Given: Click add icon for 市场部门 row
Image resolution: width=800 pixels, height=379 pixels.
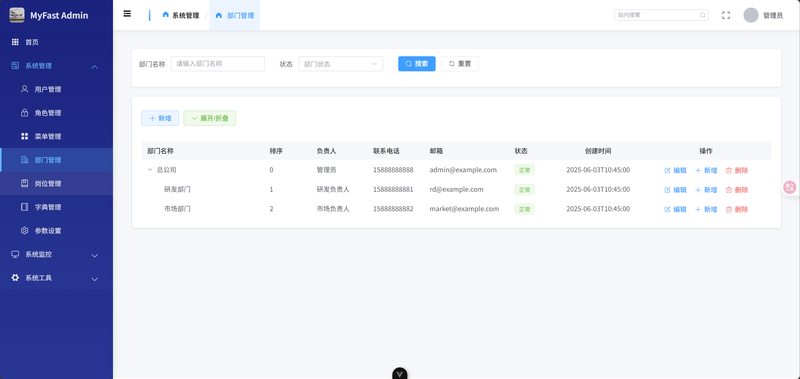Looking at the screenshot, I should coord(698,209).
